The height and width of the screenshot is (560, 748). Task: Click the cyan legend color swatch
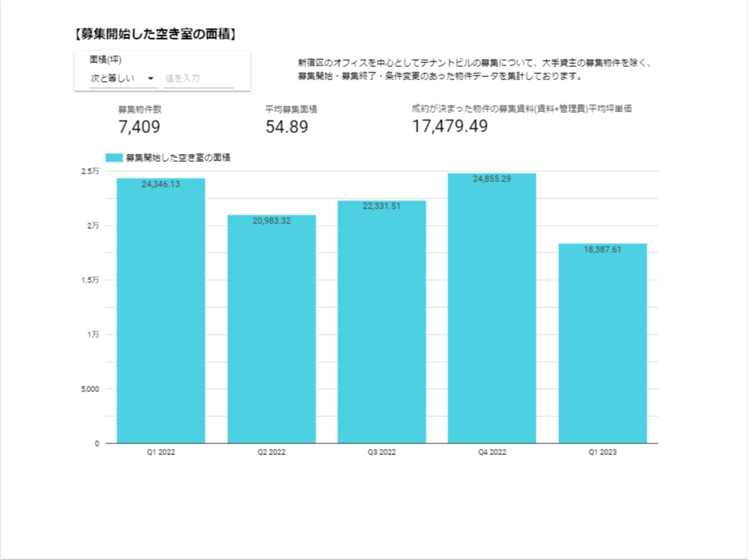point(114,158)
